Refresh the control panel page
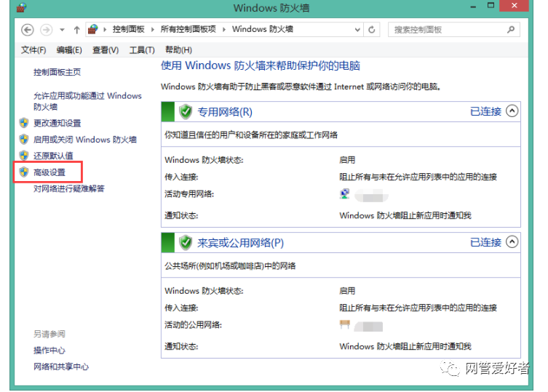548x392 pixels. (x=371, y=30)
